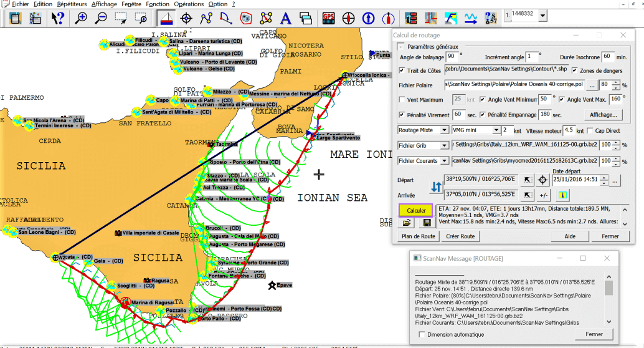This screenshot has width=644, height=348.
Task: Swap Départ and Arrivée with blue arrows
Action: (436, 187)
